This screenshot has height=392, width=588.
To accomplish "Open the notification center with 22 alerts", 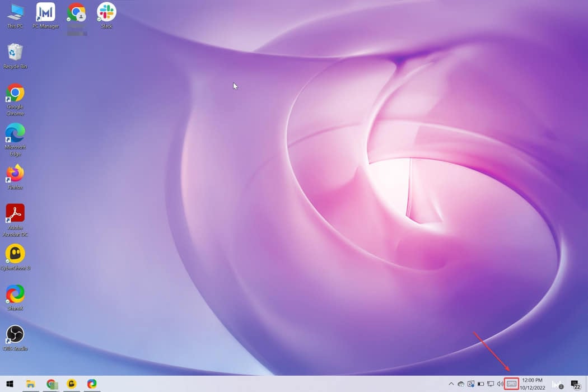I will pyautogui.click(x=575, y=384).
